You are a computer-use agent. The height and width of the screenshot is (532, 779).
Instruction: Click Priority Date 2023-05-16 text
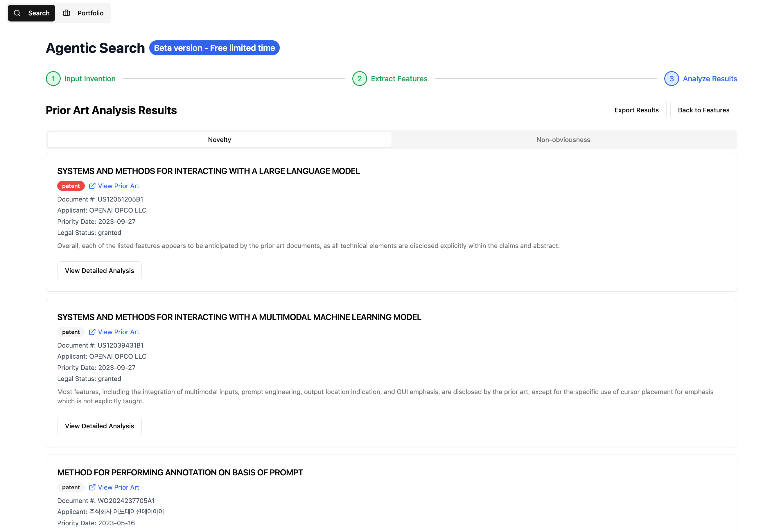pyautogui.click(x=96, y=523)
